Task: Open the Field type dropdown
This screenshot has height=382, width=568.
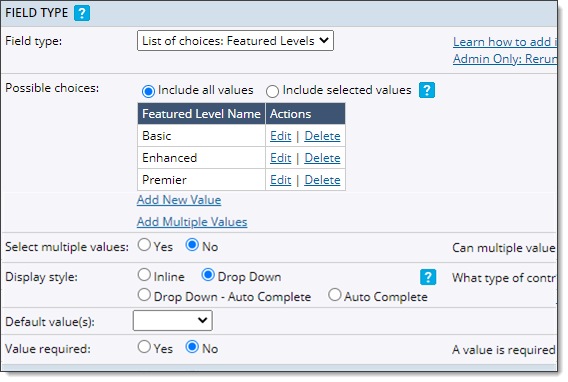Action: pyautogui.click(x=235, y=41)
